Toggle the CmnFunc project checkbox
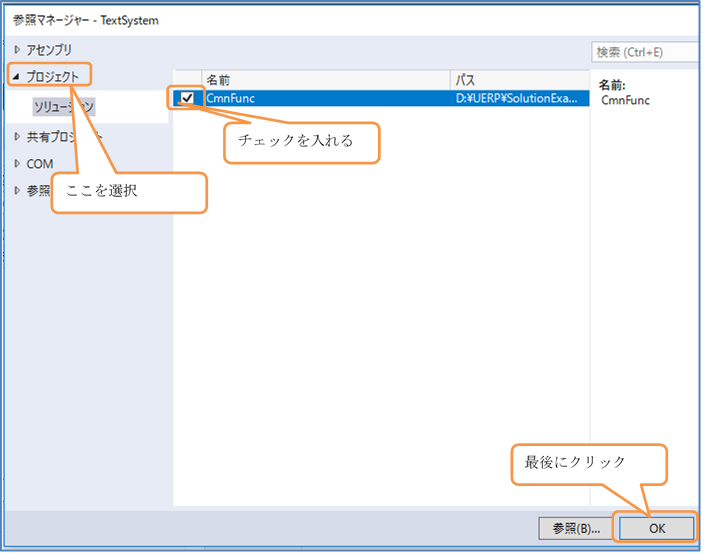Viewport: 704px width, 554px height. pyautogui.click(x=186, y=98)
